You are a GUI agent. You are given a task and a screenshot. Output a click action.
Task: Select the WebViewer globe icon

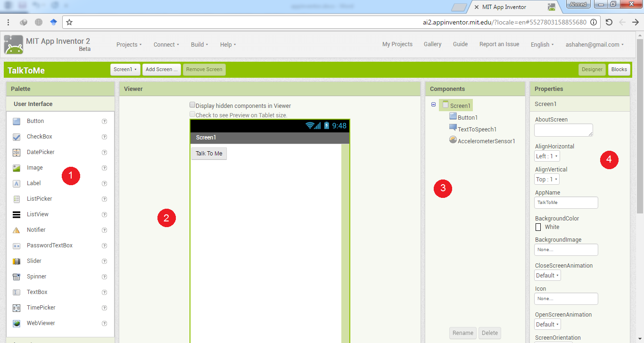pos(17,323)
